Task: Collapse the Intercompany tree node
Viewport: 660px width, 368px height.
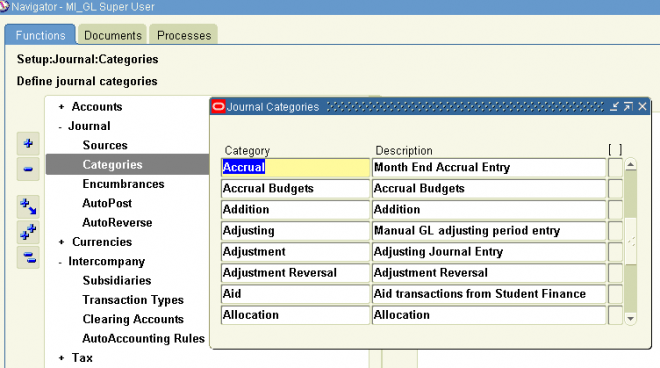Action: pos(60,262)
